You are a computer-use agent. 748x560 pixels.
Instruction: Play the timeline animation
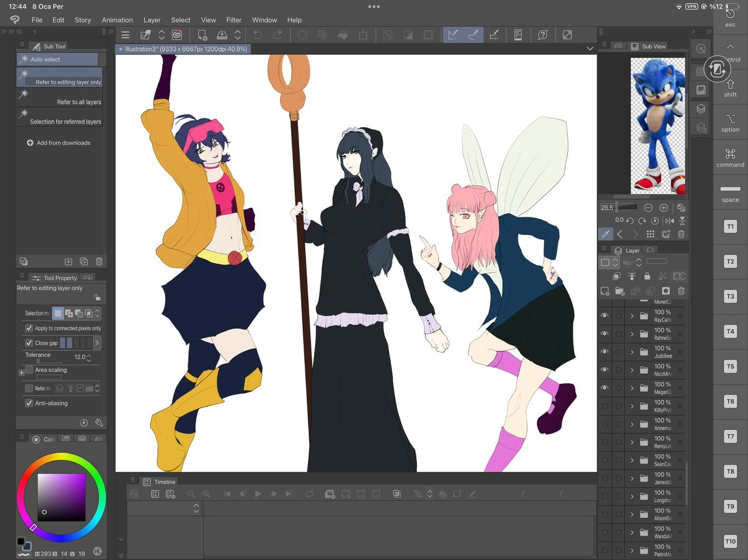tap(257, 494)
